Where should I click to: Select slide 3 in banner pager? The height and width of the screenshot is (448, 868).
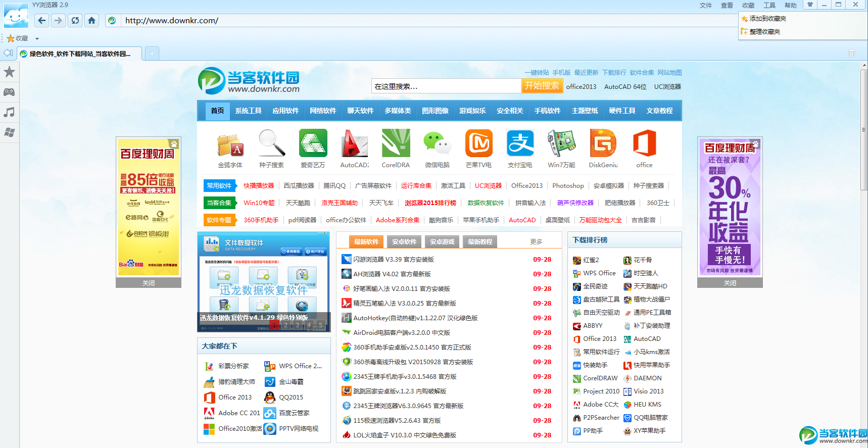coord(297,325)
